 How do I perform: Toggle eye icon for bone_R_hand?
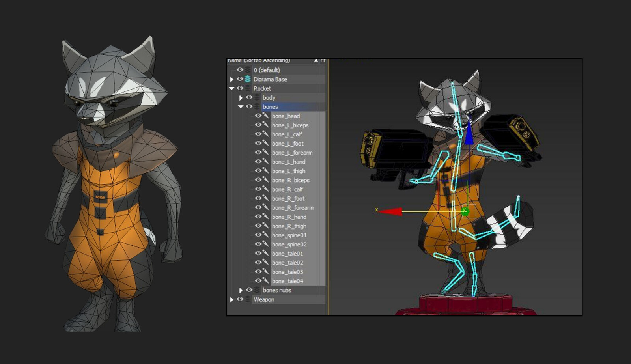pos(258,217)
